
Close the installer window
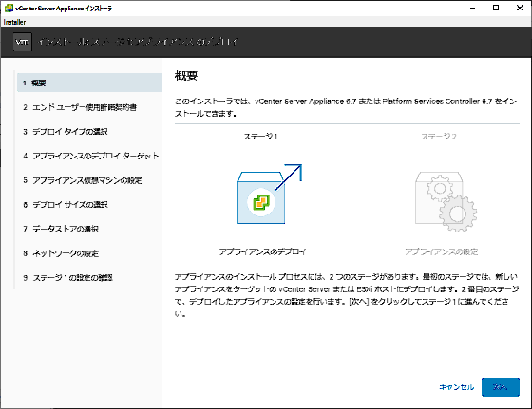coord(520,8)
